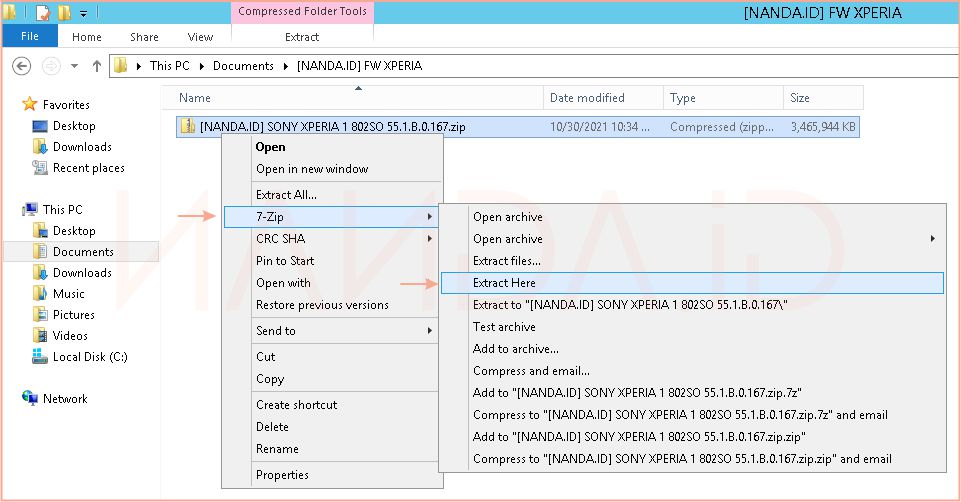Open Recent places in Favorites
The image size is (961, 502).
point(88,168)
